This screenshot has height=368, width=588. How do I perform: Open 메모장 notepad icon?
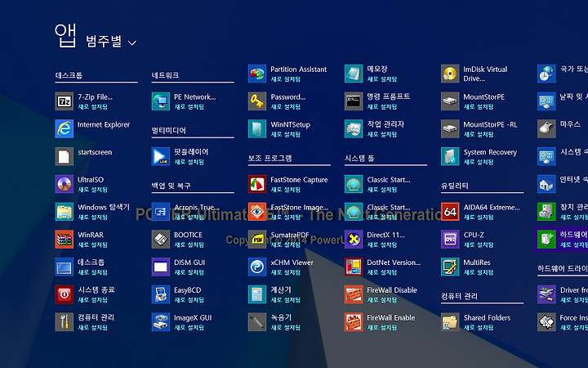[354, 74]
